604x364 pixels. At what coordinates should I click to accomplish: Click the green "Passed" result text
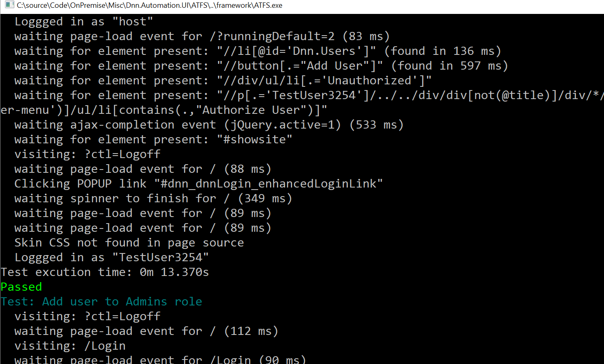pyautogui.click(x=21, y=287)
